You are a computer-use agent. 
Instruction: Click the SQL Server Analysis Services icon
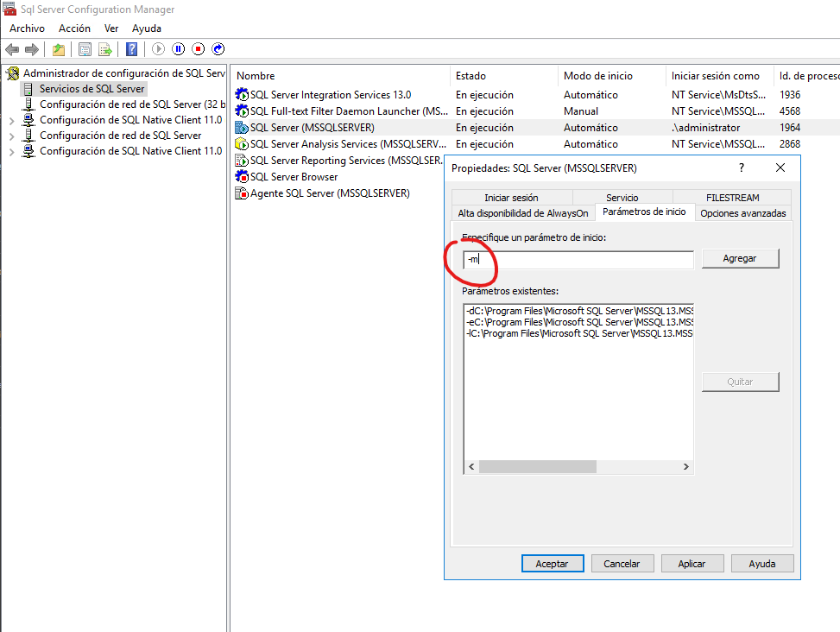click(242, 144)
